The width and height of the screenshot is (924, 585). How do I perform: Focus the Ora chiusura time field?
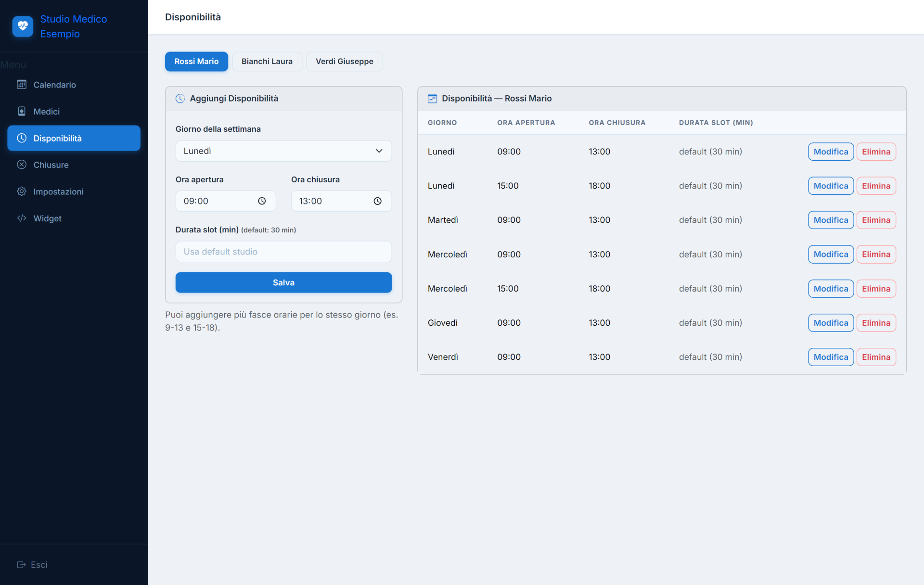pyautogui.click(x=341, y=201)
